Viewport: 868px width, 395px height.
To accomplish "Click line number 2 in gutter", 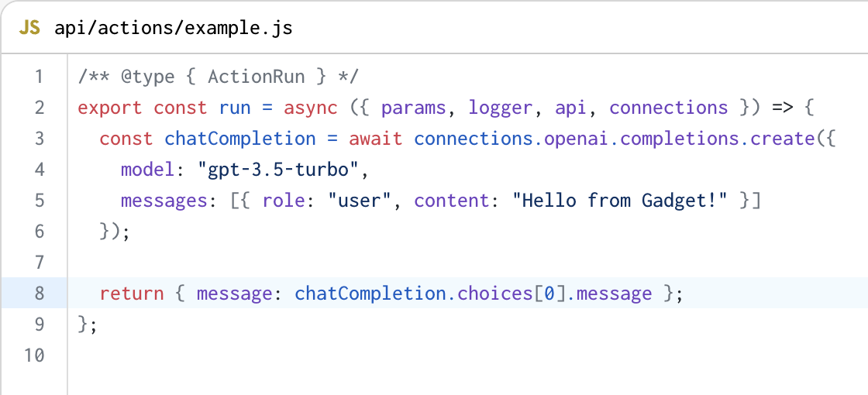I will [39, 108].
